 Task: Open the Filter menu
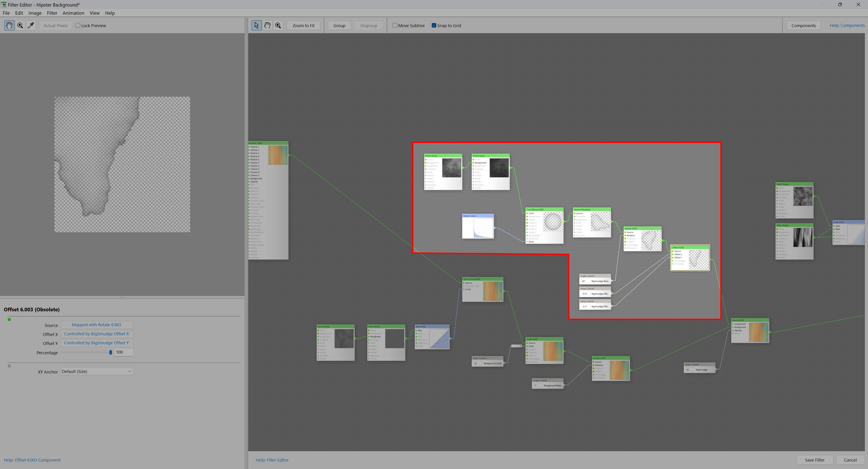[x=52, y=13]
